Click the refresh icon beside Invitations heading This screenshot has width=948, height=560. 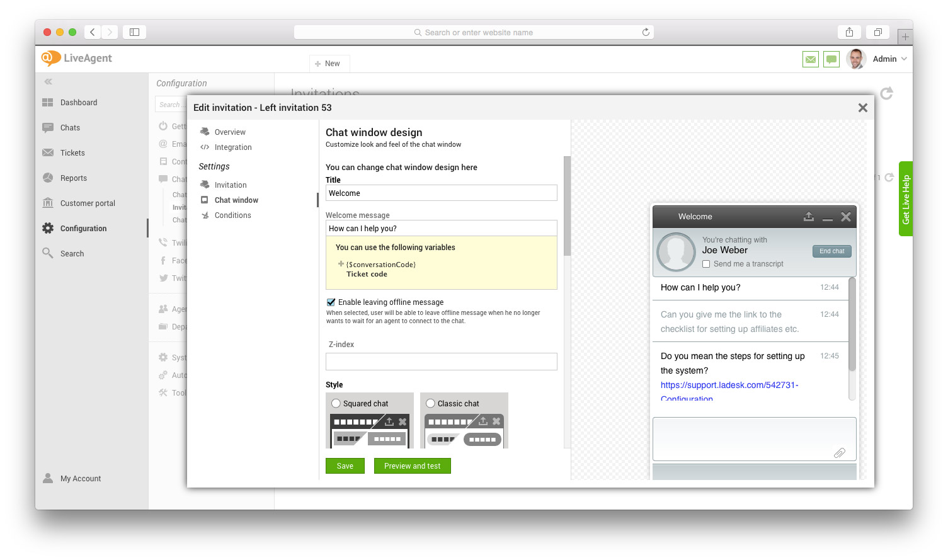click(x=886, y=93)
